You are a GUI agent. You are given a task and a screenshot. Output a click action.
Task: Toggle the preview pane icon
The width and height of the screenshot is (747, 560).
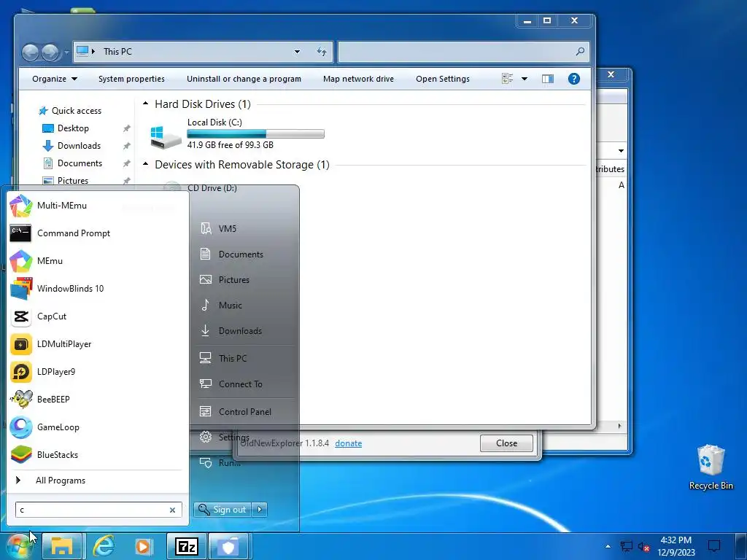[x=548, y=79]
